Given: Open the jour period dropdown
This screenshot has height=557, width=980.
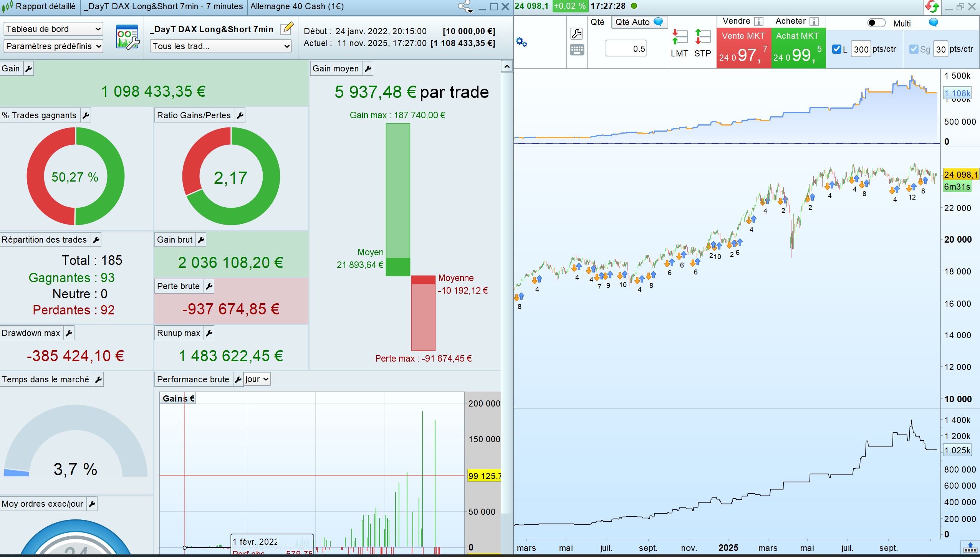Looking at the screenshot, I should 257,379.
